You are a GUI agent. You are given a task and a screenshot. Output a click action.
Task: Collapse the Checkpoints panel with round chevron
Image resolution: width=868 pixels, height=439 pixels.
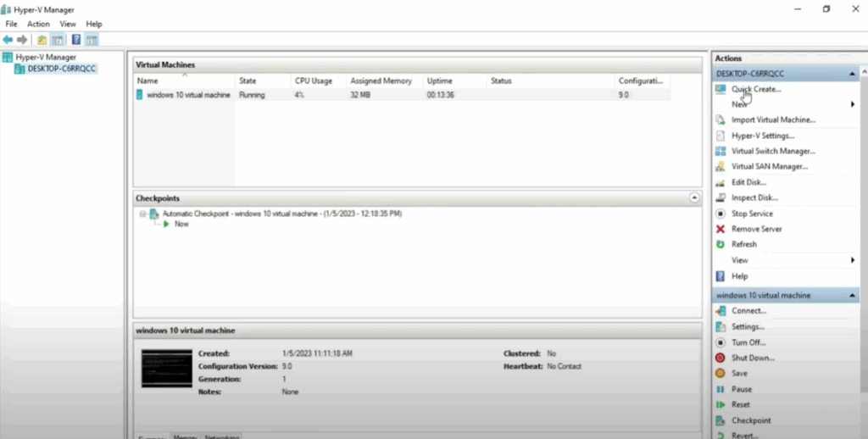pos(694,197)
